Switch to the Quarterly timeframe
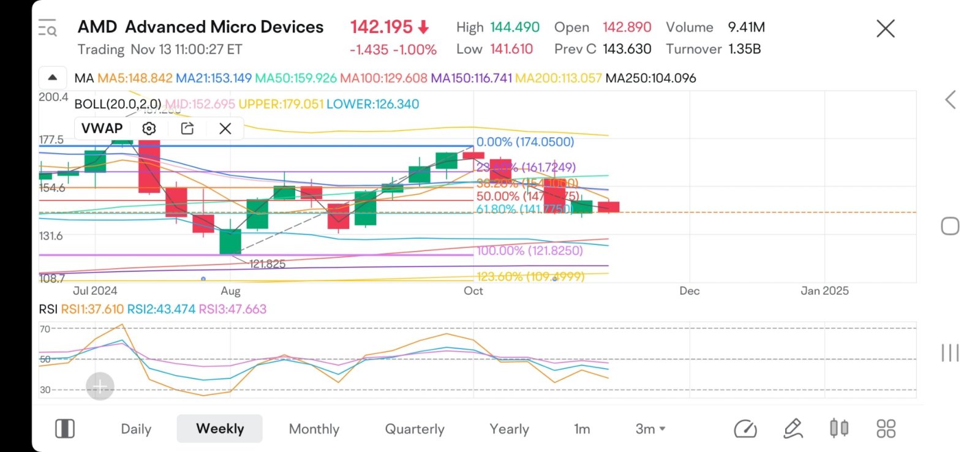 415,429
